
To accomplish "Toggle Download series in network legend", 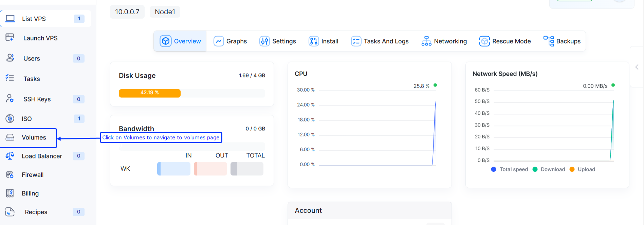I will tap(549, 169).
